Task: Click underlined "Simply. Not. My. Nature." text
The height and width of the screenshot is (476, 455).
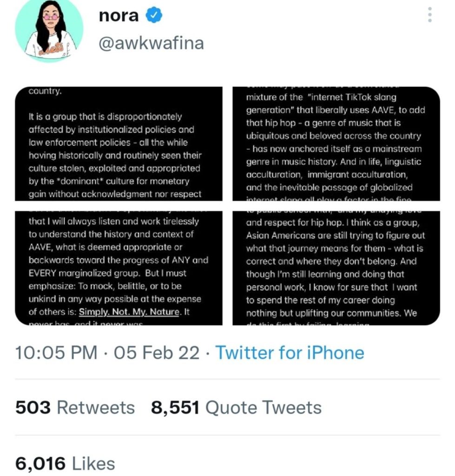Action: click(x=128, y=312)
